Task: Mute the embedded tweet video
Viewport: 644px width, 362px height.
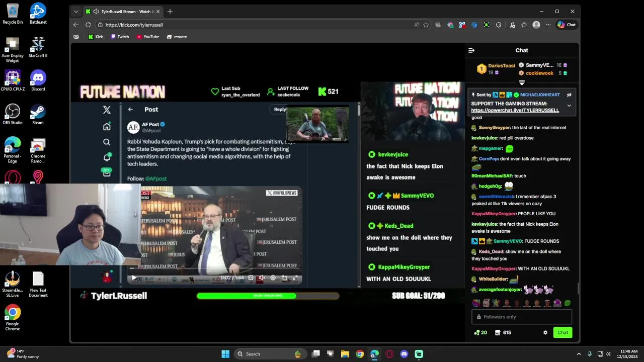Action: tap(262, 278)
